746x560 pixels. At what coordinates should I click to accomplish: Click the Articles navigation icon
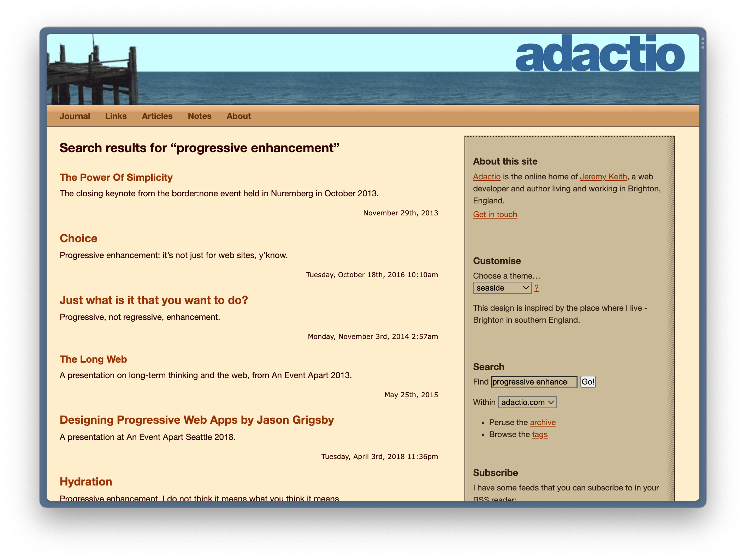pyautogui.click(x=157, y=115)
